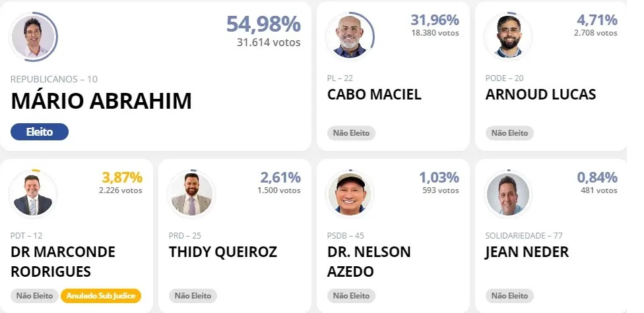Click Cabo Maciel's candidate photo

[350, 37]
